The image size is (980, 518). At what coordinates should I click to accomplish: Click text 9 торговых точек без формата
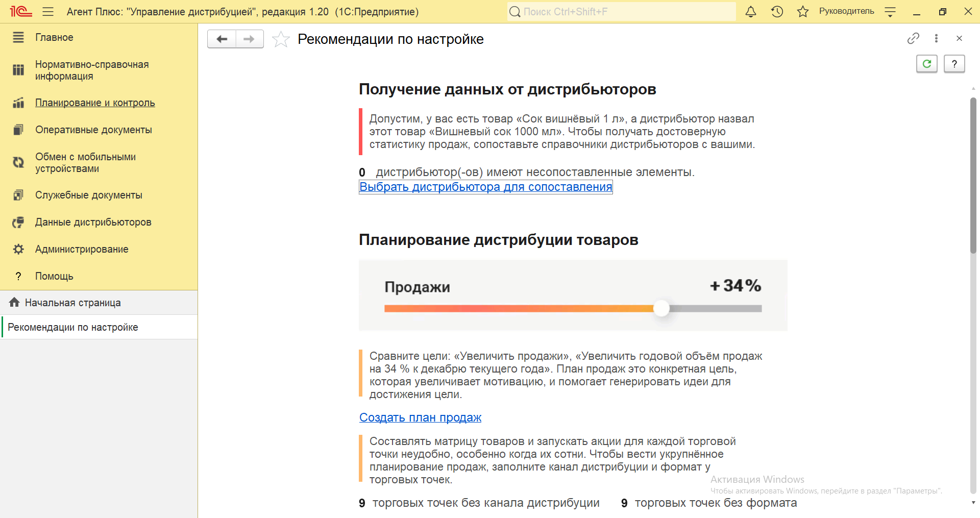click(709, 503)
